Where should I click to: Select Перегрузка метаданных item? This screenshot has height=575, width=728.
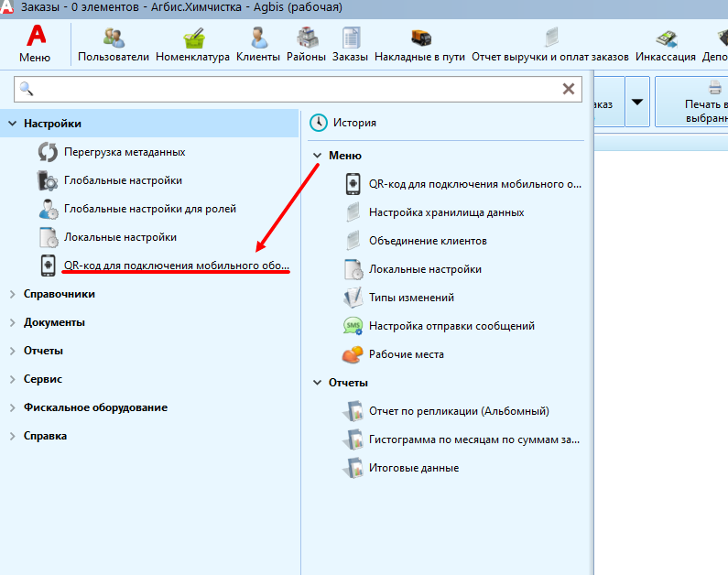tap(125, 152)
